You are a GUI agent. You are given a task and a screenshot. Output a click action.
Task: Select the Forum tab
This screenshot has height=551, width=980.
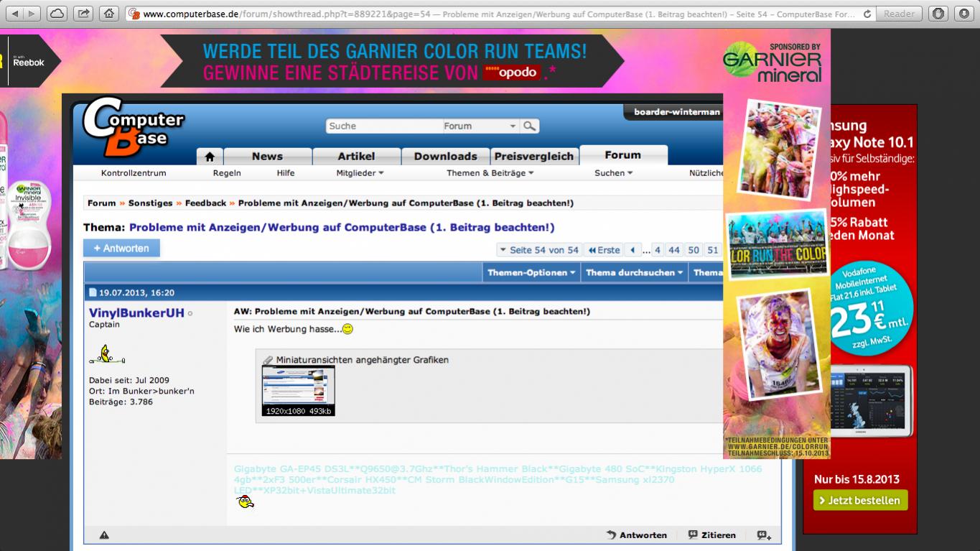pyautogui.click(x=623, y=154)
